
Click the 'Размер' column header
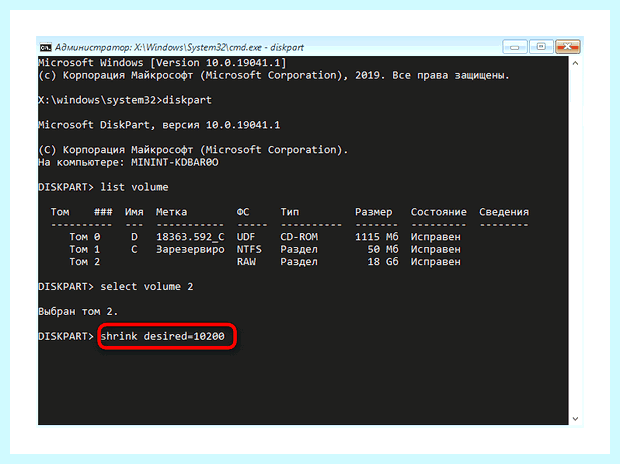(374, 212)
